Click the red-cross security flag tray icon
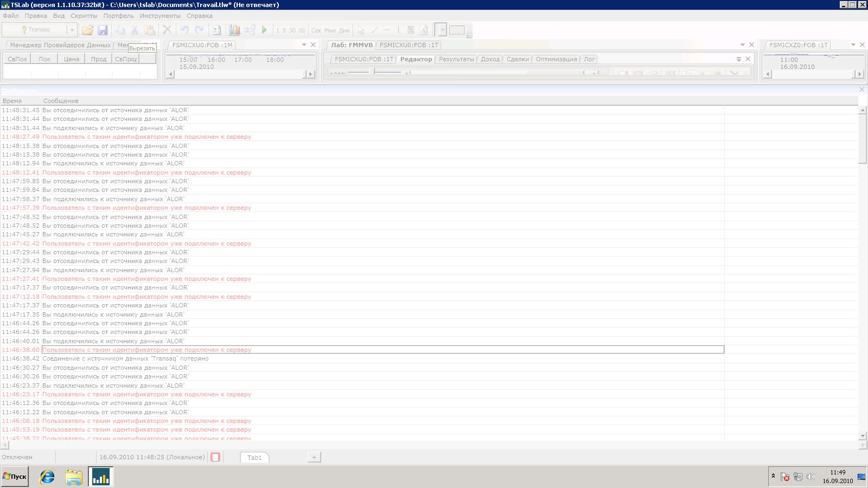Screen dimensions: 868x488 point(784,477)
